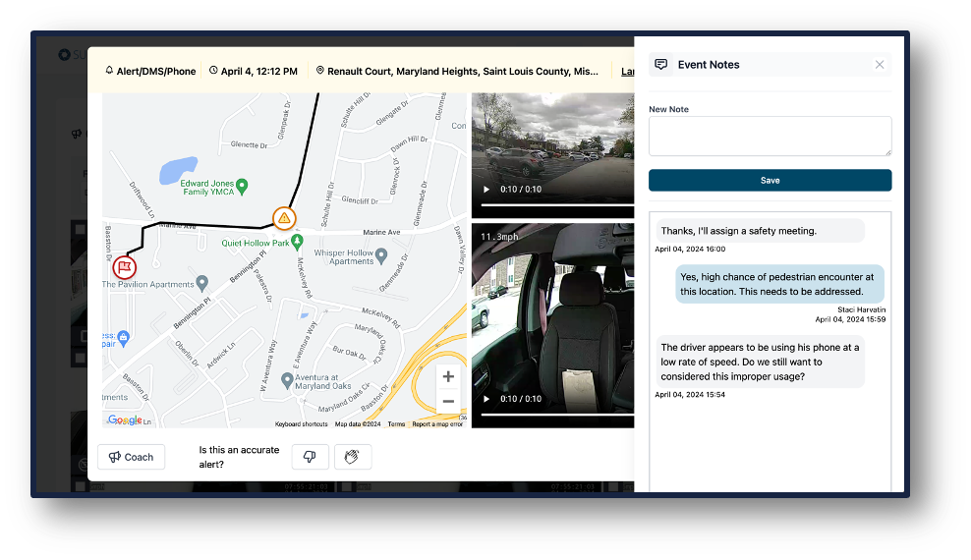Image resolution: width=971 pixels, height=560 pixels.
Task: Zoom out on the map with minus
Action: 448,401
